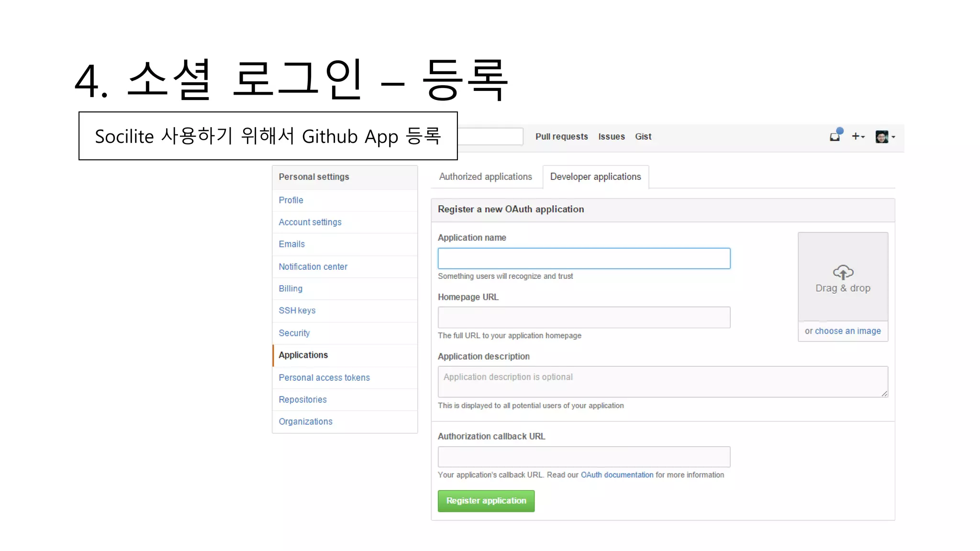Open Security settings in sidebar
The width and height of the screenshot is (980, 551).
[345, 333]
